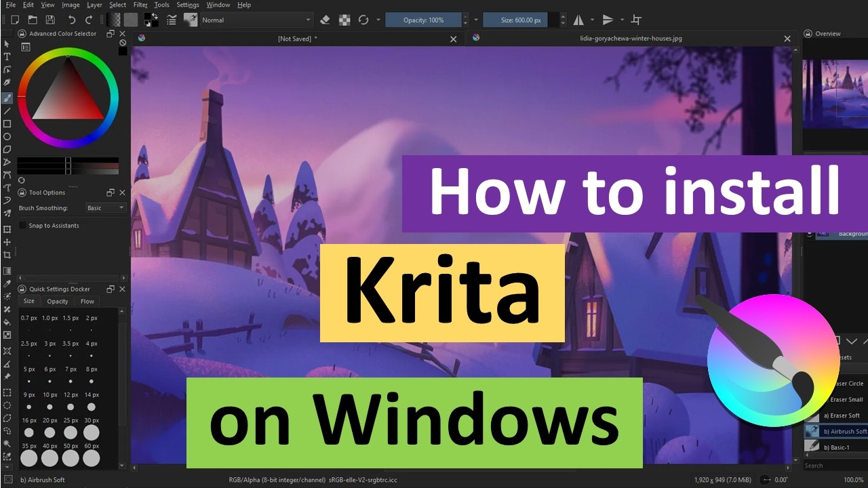This screenshot has width=868, height=488.
Task: Close the Quick Settings Docker
Action: (x=121, y=289)
